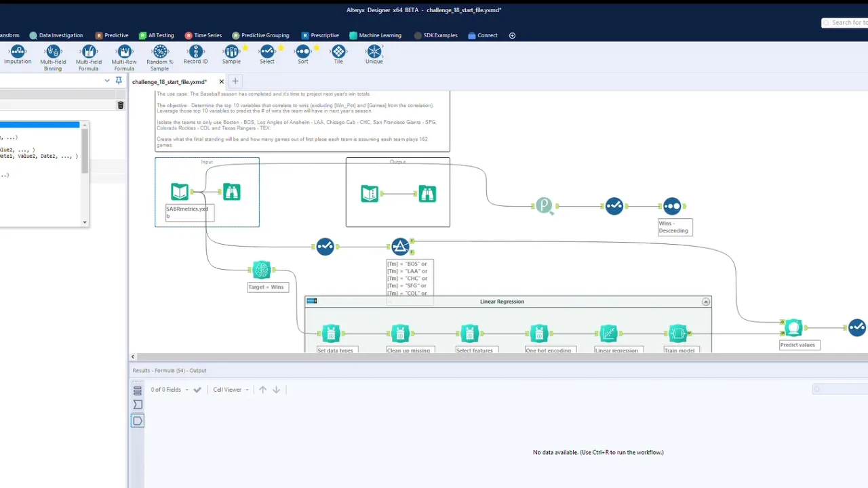The image size is (868, 488).
Task: Select the Tile tool
Action: (338, 55)
